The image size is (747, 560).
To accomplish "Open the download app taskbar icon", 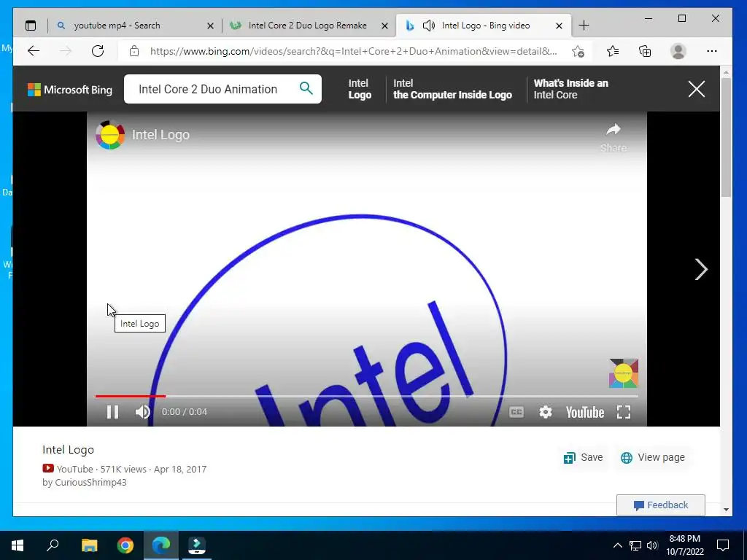I will point(197,545).
